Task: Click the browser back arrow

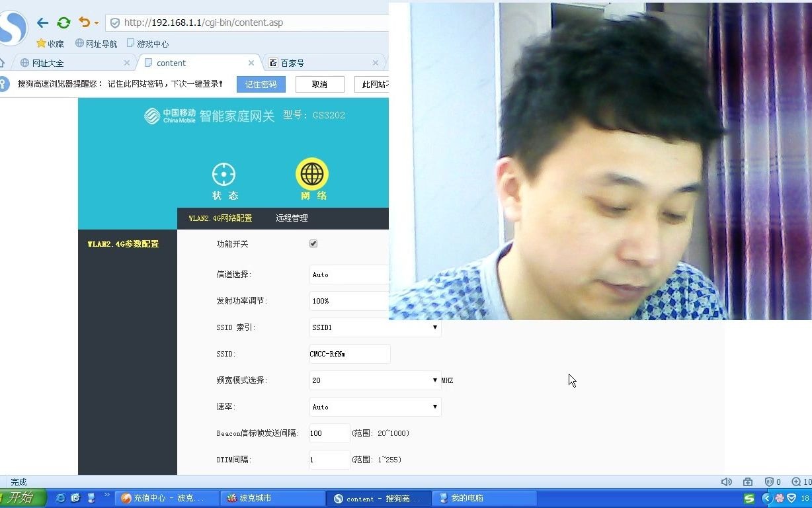Action: [x=42, y=22]
